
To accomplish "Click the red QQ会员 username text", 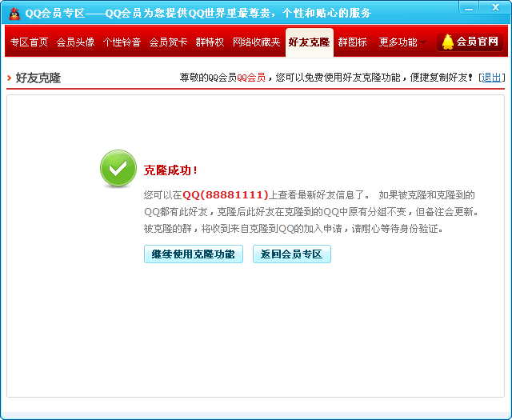I will click(250, 78).
